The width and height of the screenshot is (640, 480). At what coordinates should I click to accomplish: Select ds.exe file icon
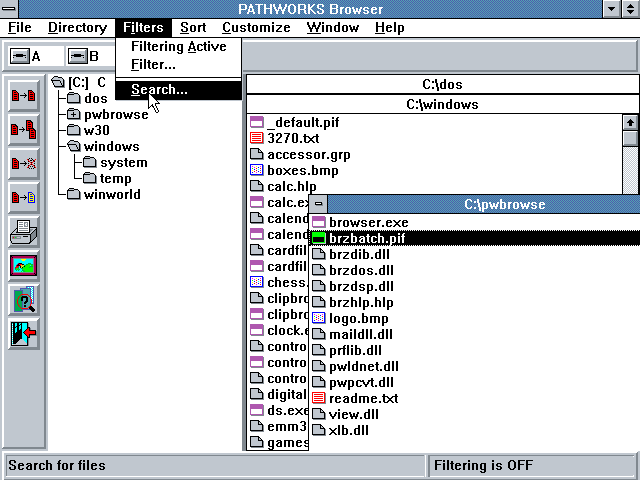256,410
